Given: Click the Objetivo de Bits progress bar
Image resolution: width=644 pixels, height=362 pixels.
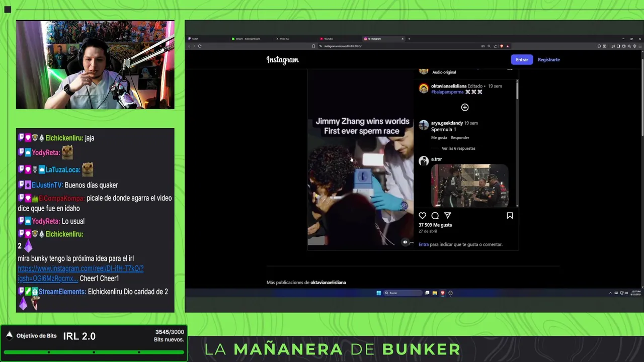Looking at the screenshot, I should coord(94,352).
